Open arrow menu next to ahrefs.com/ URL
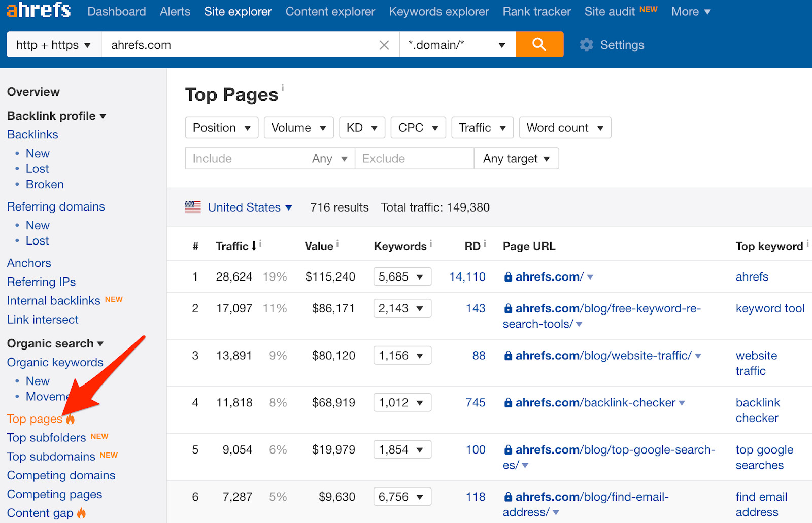This screenshot has width=812, height=523. [590, 277]
